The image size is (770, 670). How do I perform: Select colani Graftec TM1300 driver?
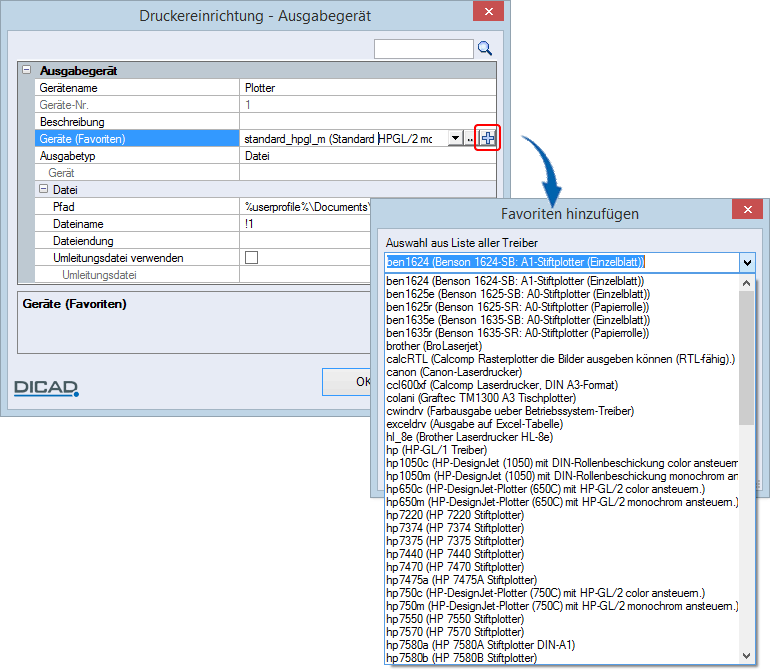click(562, 398)
